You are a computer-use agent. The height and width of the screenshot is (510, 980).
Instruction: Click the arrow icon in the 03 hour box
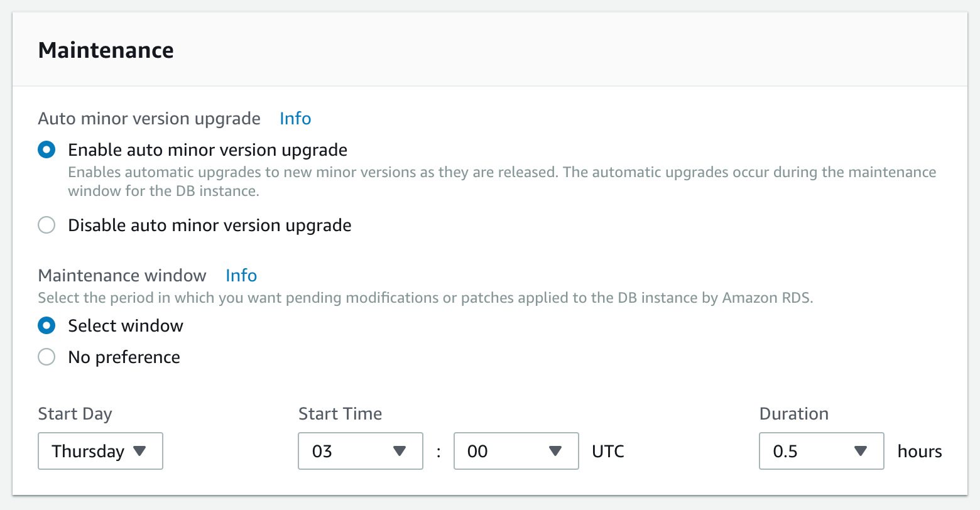400,451
